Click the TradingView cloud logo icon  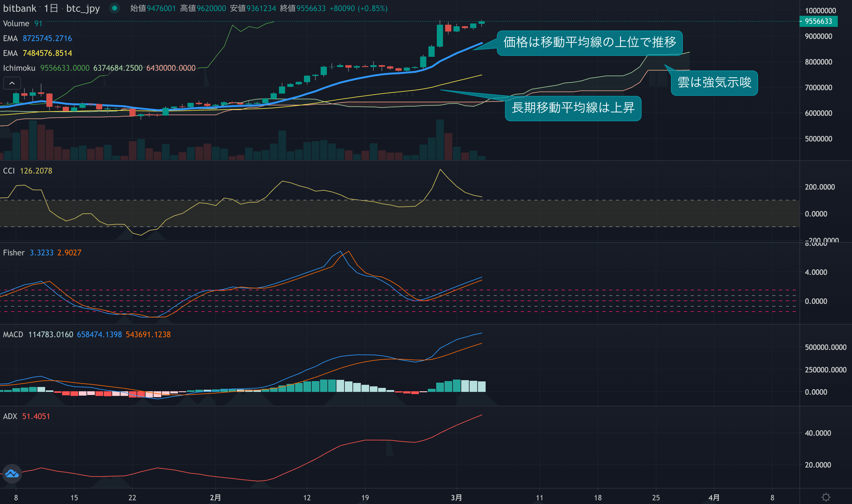tap(12, 473)
